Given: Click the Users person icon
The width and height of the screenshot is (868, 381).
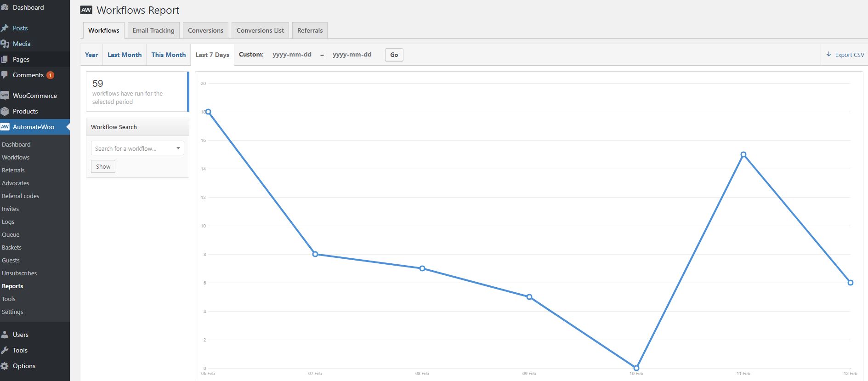Looking at the screenshot, I should point(5,335).
